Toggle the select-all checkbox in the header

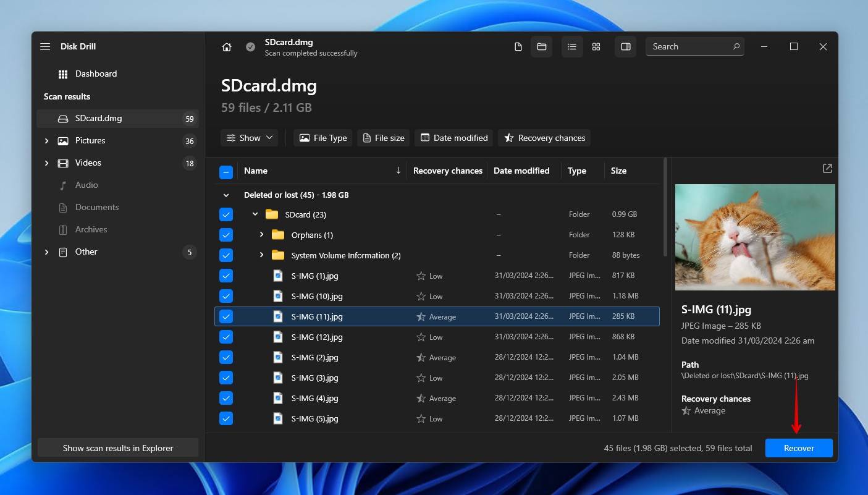click(x=226, y=172)
